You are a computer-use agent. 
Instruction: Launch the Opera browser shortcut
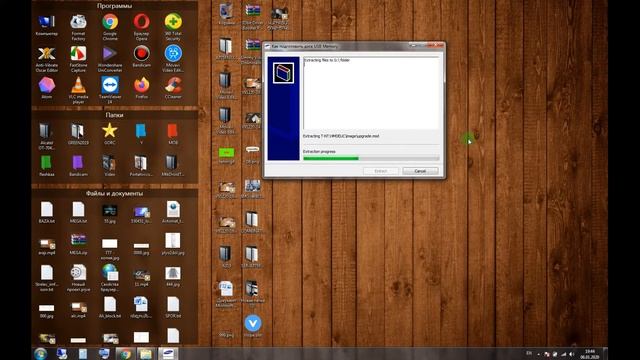(141, 27)
